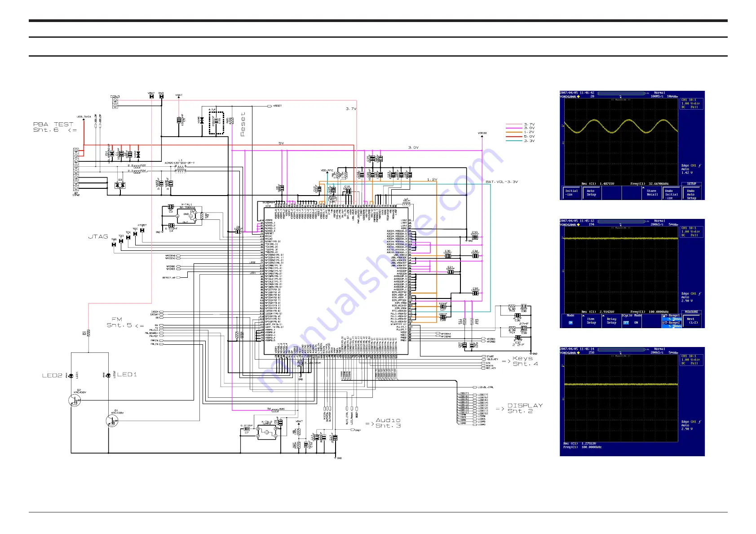Click the Yokogawa yellow diamond on top scope
This screenshot has width=756, height=534.
(578, 97)
